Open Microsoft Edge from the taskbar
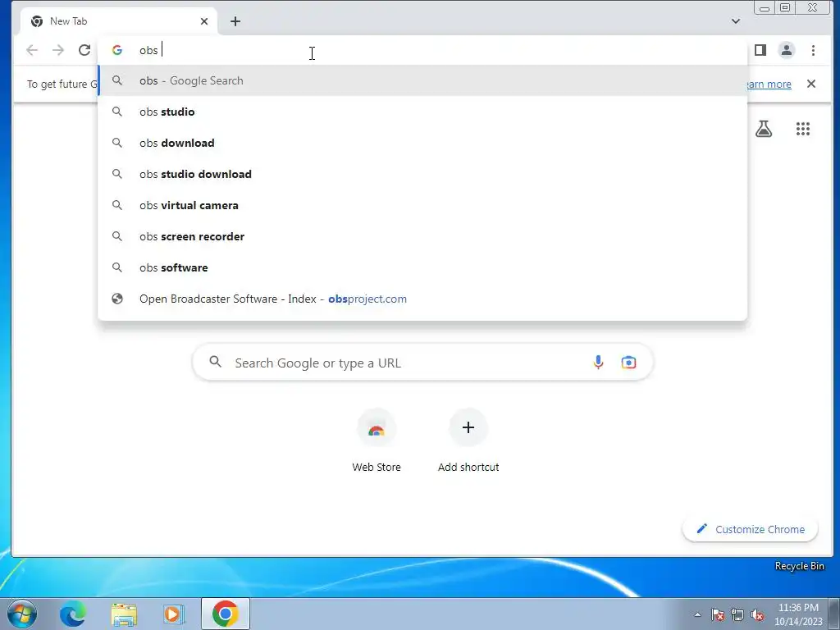This screenshot has width=840, height=630. click(73, 614)
